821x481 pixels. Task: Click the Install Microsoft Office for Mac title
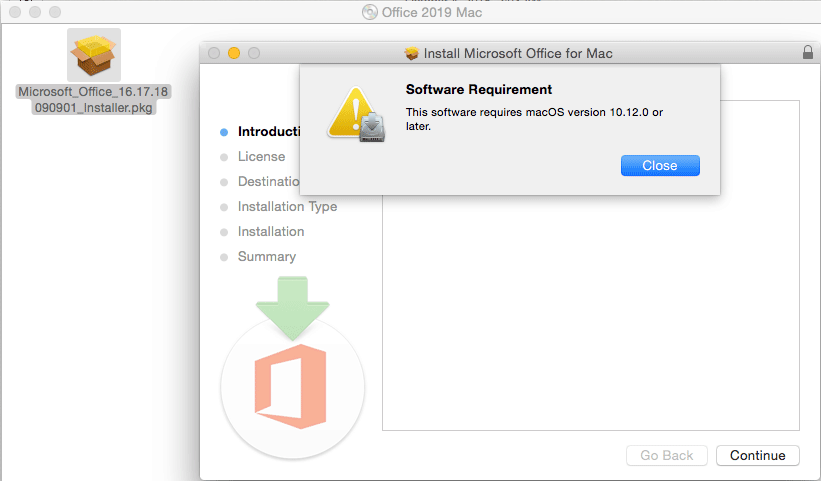coord(518,53)
